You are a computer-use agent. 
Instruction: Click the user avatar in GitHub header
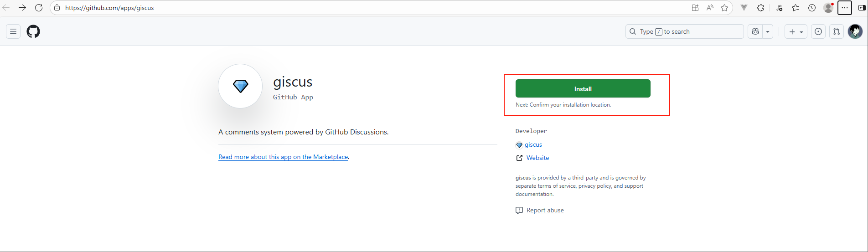coord(855,31)
